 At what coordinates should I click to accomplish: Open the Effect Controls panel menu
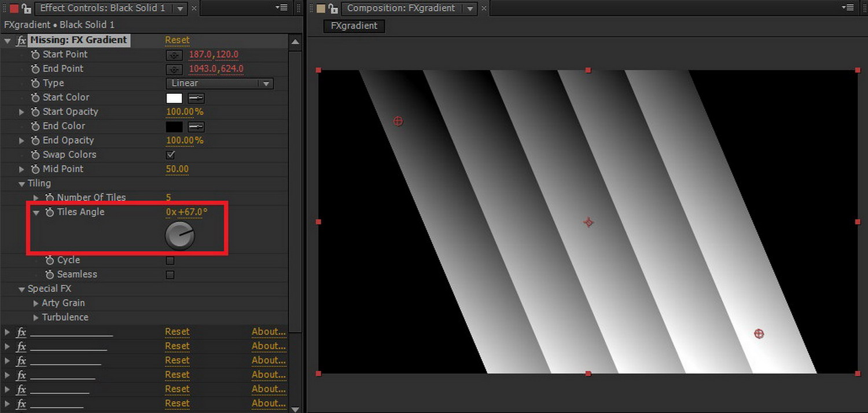click(x=282, y=8)
